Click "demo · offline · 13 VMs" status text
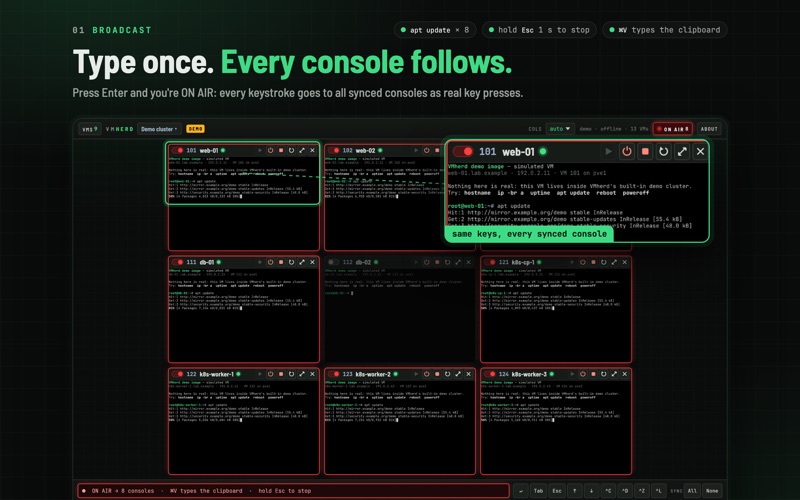 coord(614,129)
